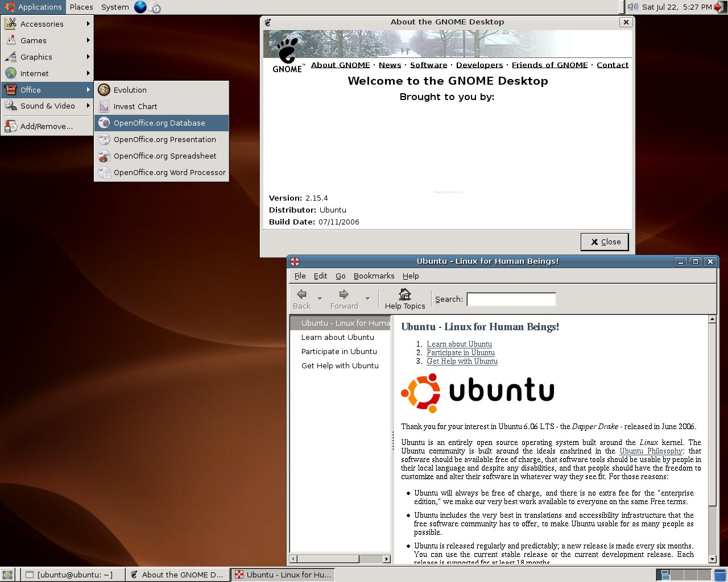Open the Edit menu in help browser

tap(320, 276)
